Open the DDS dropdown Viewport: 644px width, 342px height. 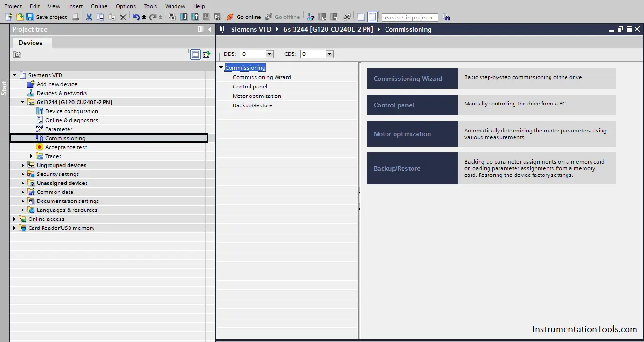[x=269, y=54]
